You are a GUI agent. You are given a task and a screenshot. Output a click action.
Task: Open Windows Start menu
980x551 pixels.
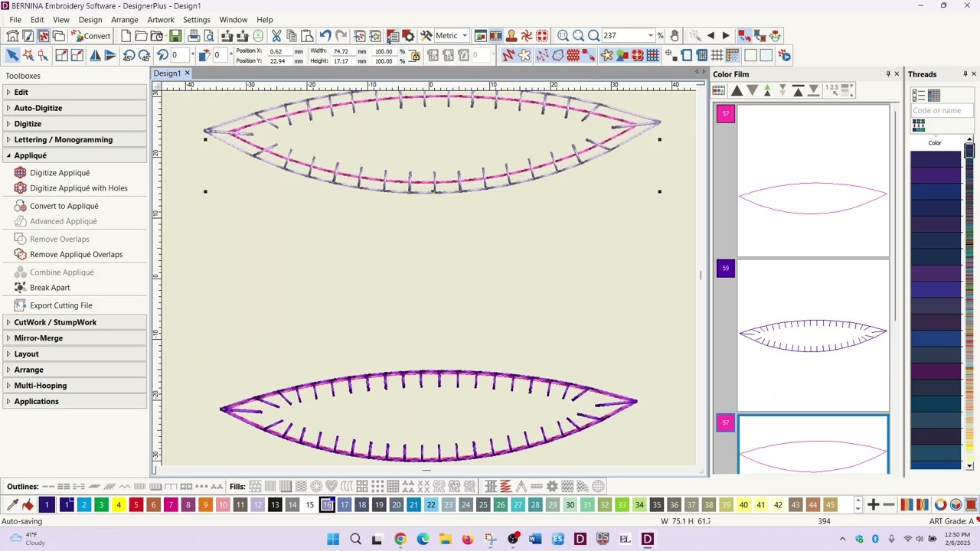(x=333, y=540)
